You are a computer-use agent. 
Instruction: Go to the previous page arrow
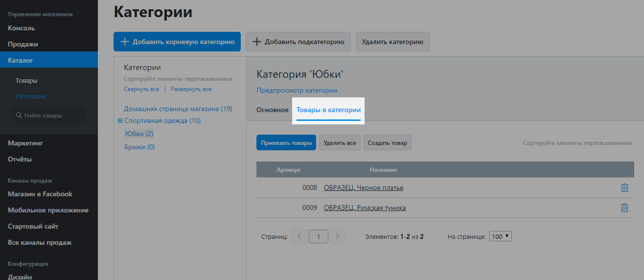[299, 236]
